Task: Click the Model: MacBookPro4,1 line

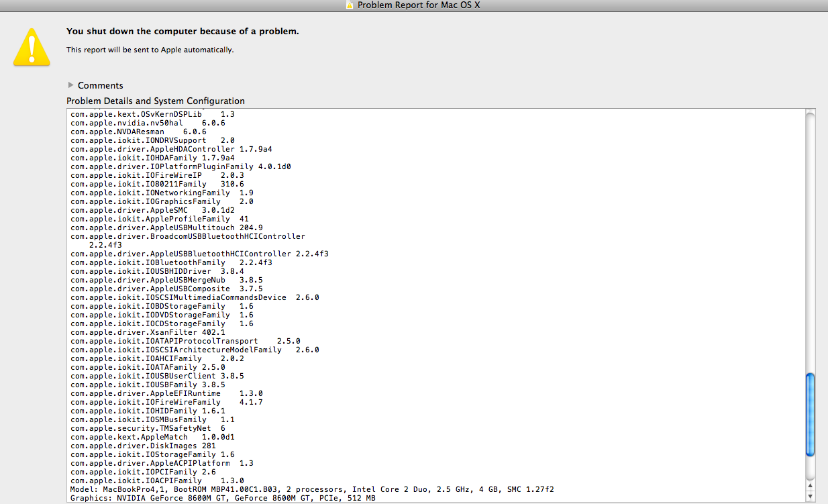Action: tap(312, 489)
